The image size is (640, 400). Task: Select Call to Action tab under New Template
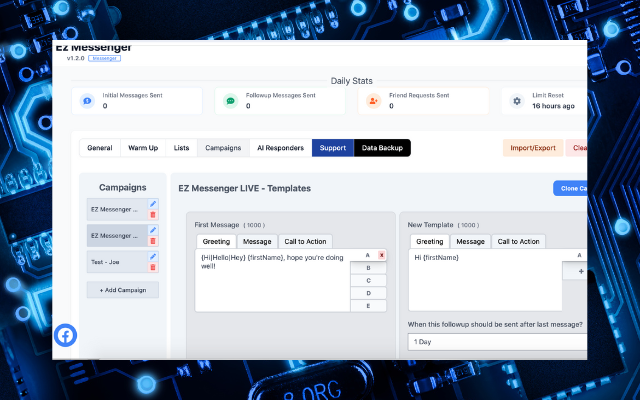point(518,242)
